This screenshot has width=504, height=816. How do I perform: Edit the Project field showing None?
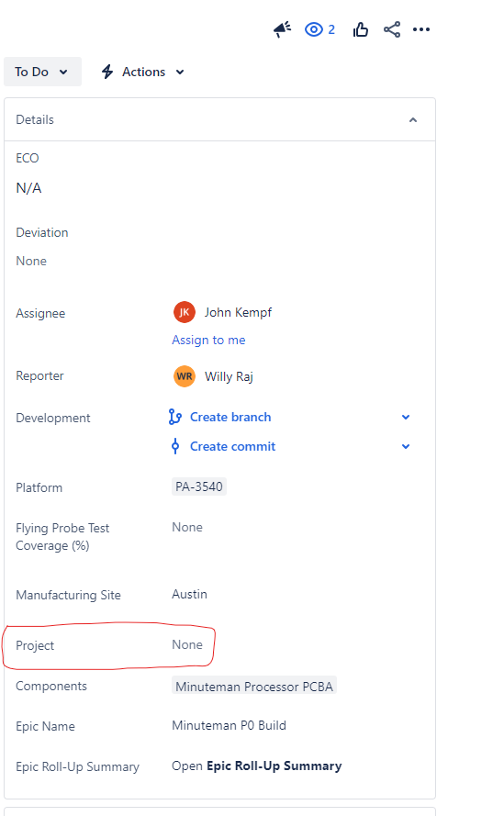click(x=187, y=644)
